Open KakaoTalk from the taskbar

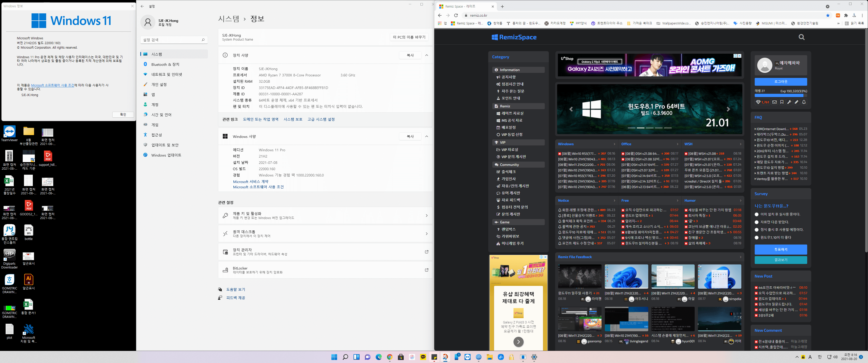click(x=423, y=357)
